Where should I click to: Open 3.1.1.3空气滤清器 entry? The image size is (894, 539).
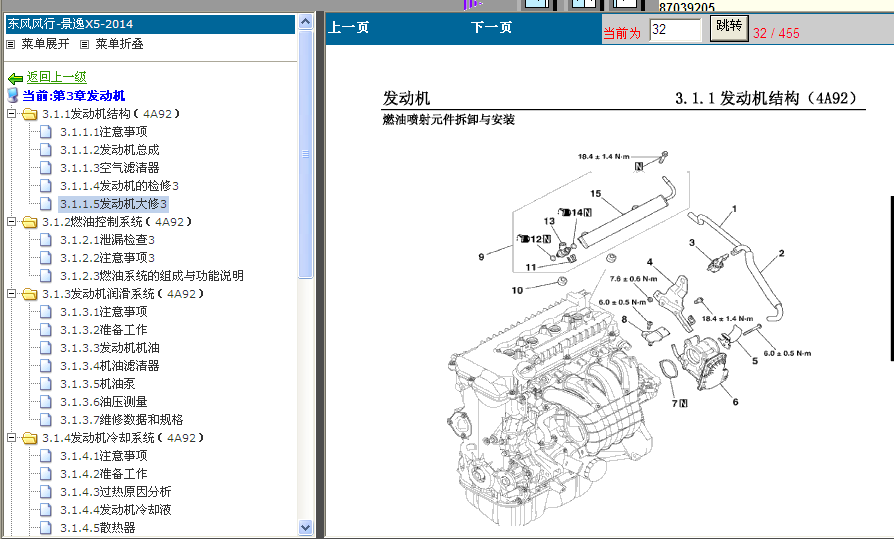point(110,168)
